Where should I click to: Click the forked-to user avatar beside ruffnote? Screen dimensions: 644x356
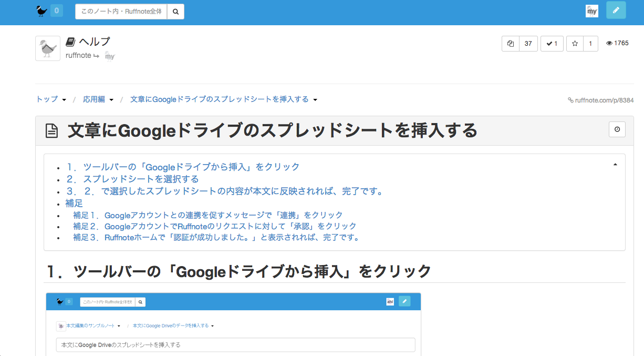[x=109, y=55]
